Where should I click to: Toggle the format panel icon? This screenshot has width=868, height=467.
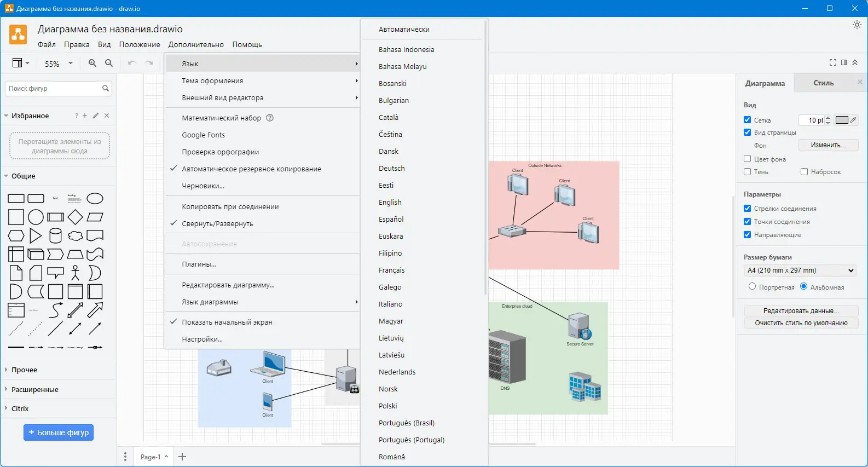point(844,63)
